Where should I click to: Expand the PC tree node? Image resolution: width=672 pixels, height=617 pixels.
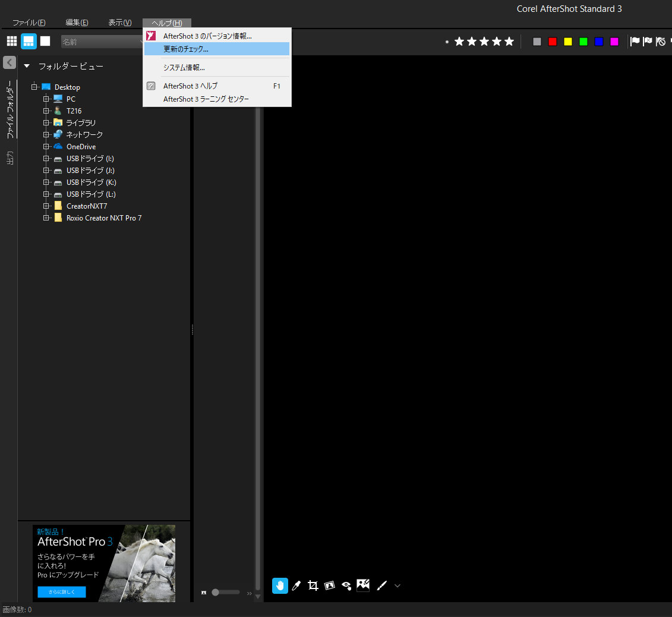pos(46,99)
